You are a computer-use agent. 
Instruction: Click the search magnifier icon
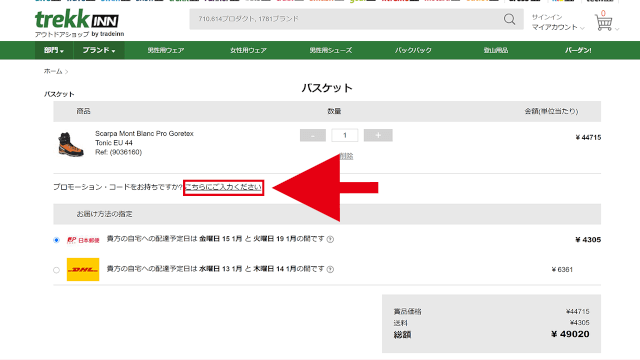509,19
